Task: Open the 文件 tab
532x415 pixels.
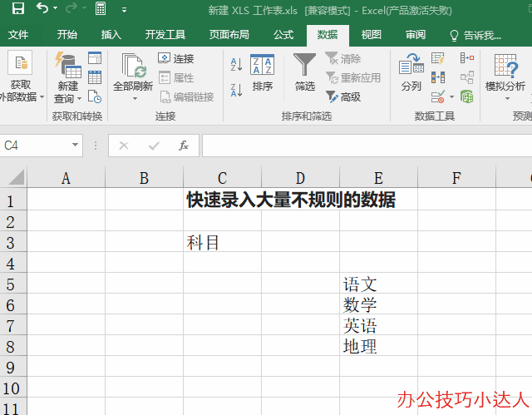Action: 18,35
